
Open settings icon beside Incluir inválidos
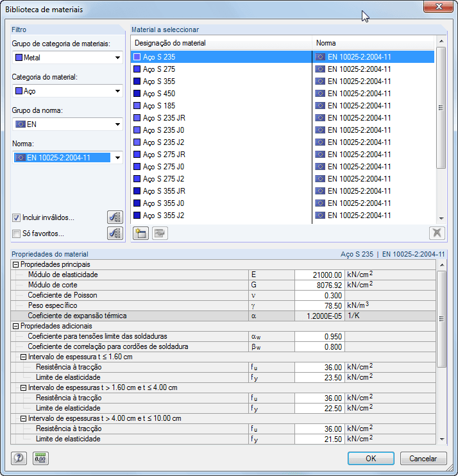click(115, 217)
